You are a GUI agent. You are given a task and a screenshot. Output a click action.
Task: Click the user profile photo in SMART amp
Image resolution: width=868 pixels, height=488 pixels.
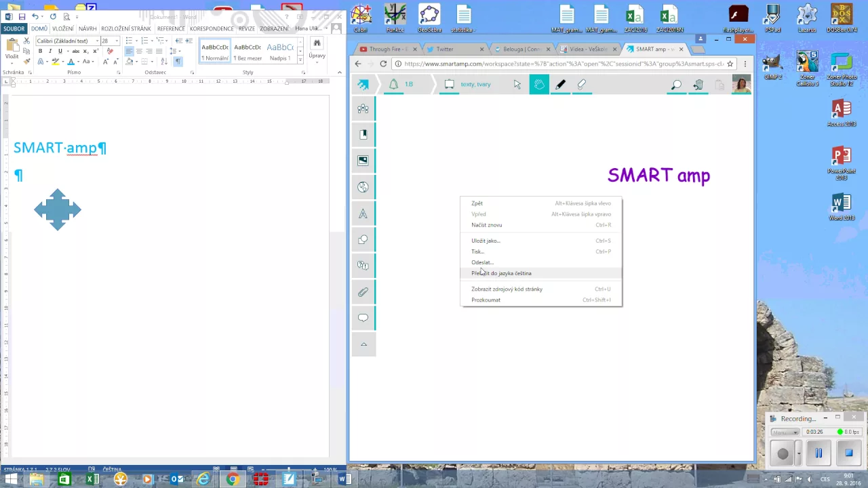(x=741, y=84)
